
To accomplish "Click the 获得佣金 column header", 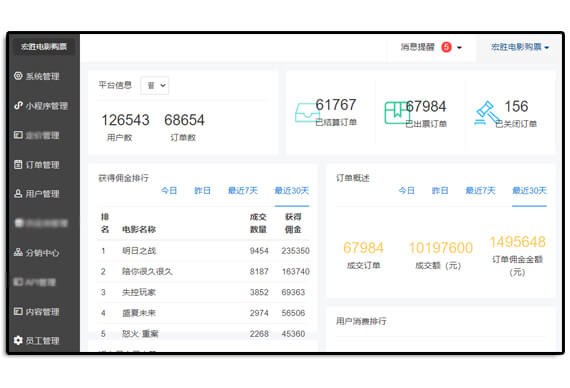I will point(293,223).
